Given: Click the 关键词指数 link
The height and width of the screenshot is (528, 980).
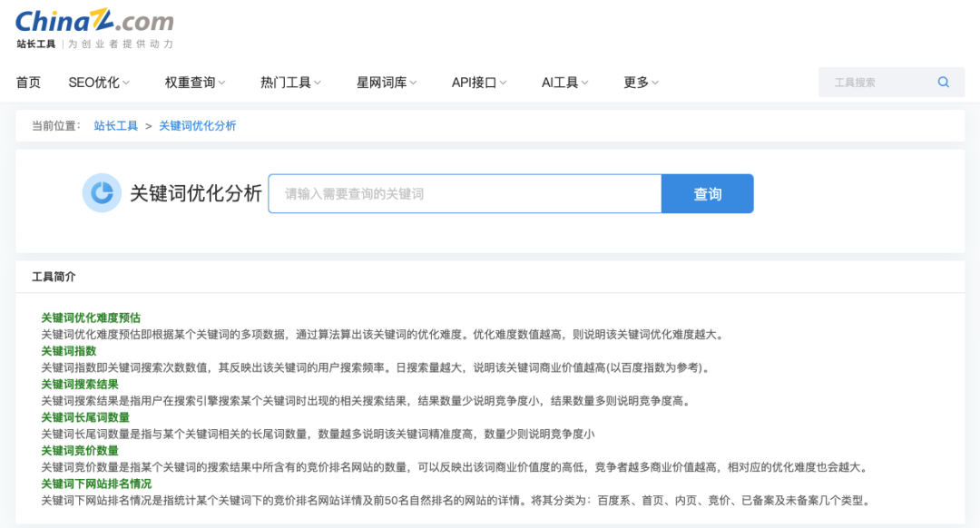Looking at the screenshot, I should 68,350.
